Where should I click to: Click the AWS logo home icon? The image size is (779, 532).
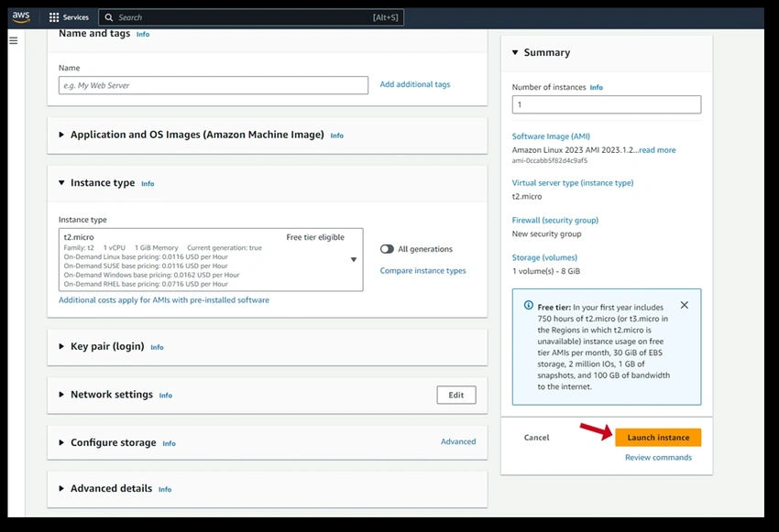click(x=21, y=16)
